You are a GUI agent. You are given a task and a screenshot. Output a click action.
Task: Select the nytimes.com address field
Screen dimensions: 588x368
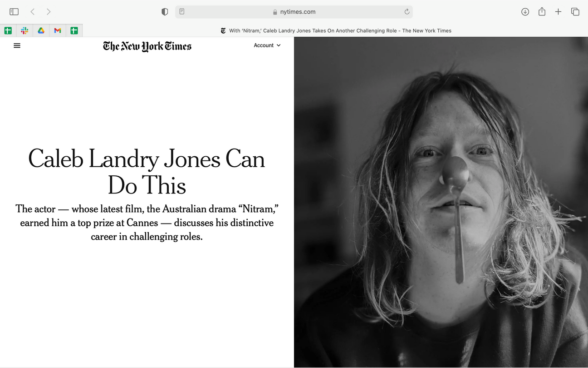294,12
